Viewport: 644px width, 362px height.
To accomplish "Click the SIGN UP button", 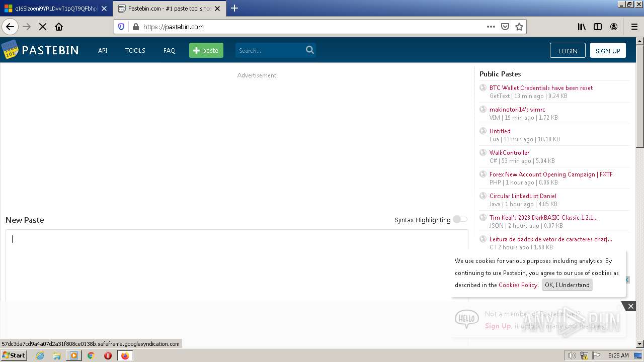I will pyautogui.click(x=608, y=50).
